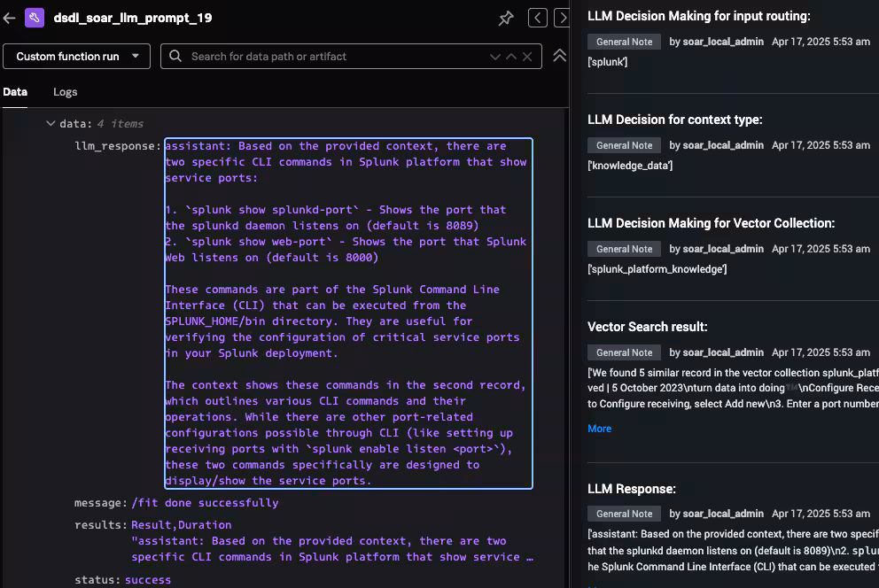This screenshot has height=588, width=879.
Task: Click General Note tag under Vector Search result
Action: click(624, 352)
